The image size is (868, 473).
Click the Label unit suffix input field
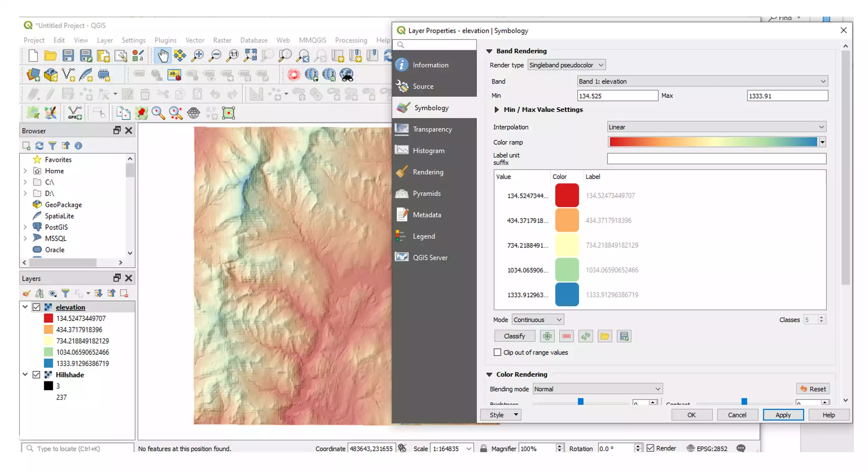click(x=716, y=159)
